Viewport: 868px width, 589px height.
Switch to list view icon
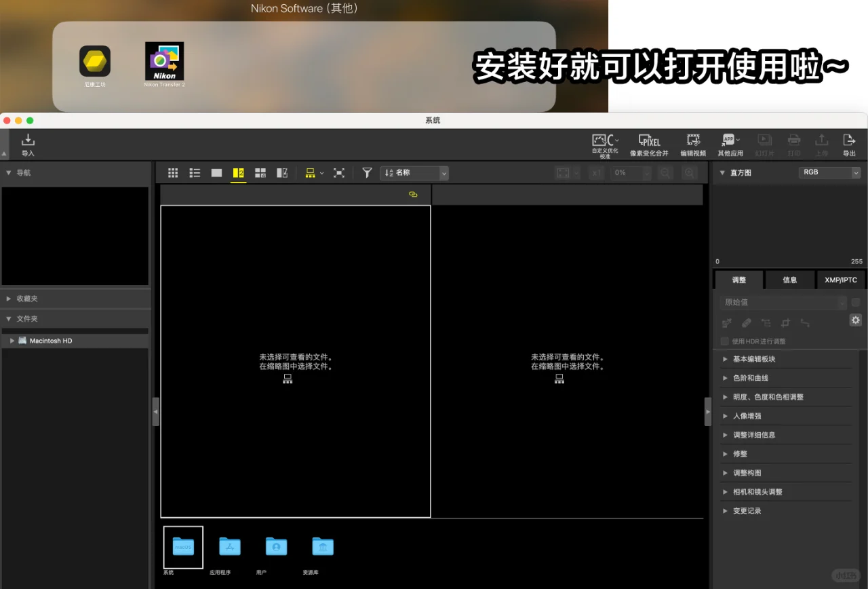point(195,173)
